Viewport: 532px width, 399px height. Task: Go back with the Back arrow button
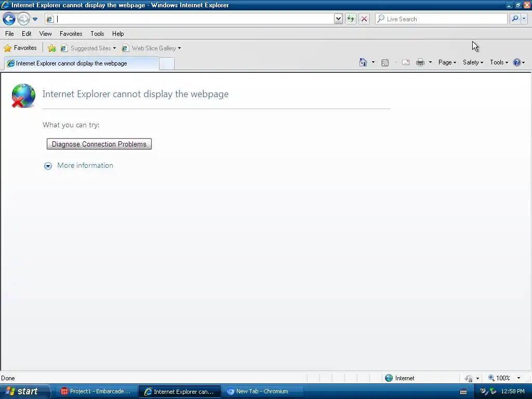click(9, 19)
